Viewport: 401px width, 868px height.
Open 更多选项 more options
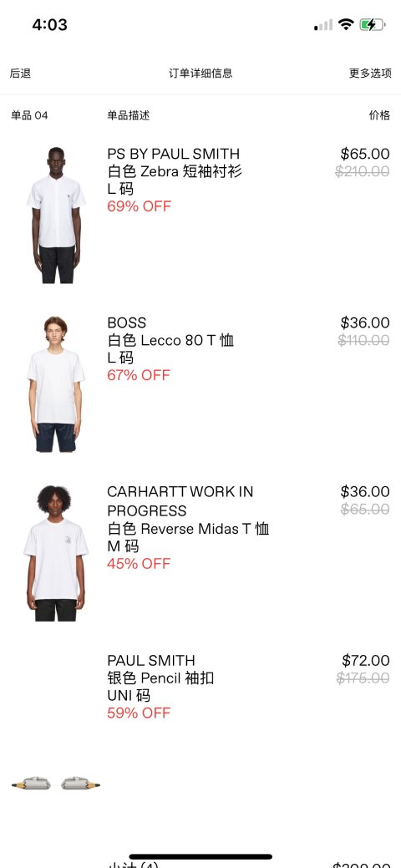370,73
